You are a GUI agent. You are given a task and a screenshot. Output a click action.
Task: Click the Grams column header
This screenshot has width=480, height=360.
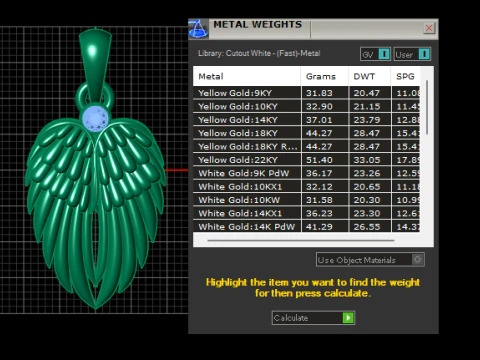[325, 76]
